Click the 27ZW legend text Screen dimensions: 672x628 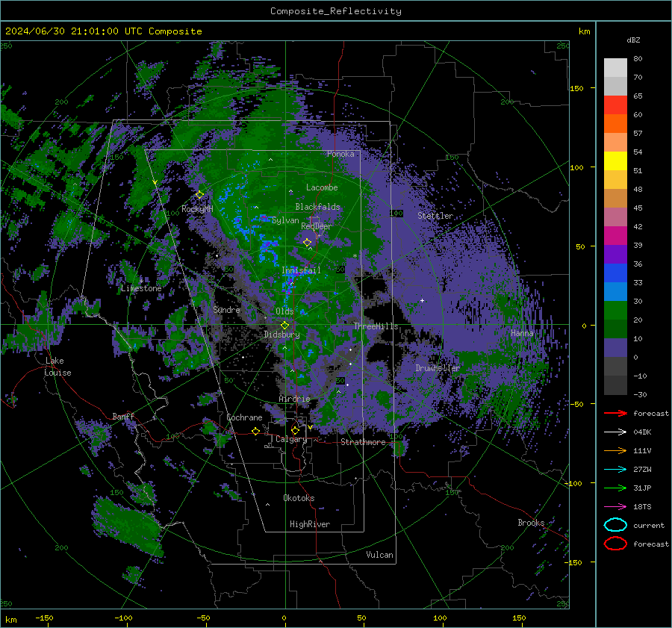[x=642, y=470]
